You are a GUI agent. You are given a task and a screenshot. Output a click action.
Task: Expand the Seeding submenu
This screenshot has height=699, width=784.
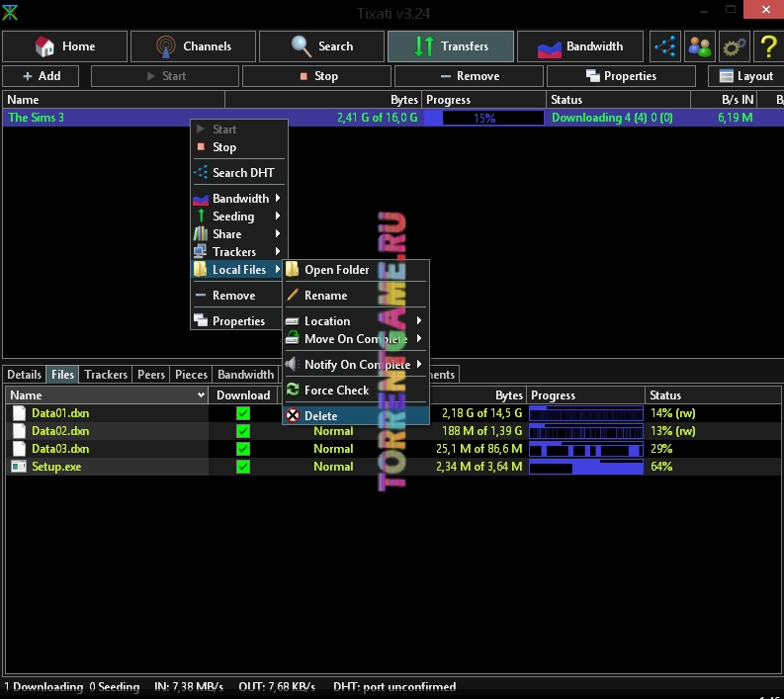pos(239,217)
